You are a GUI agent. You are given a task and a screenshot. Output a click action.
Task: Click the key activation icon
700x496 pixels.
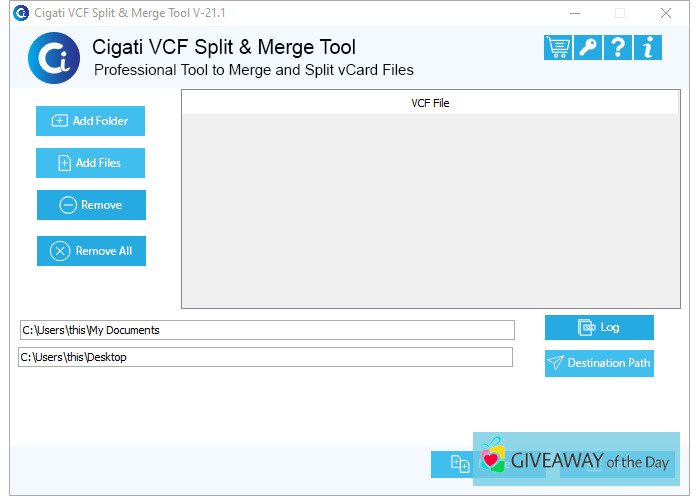tap(588, 47)
